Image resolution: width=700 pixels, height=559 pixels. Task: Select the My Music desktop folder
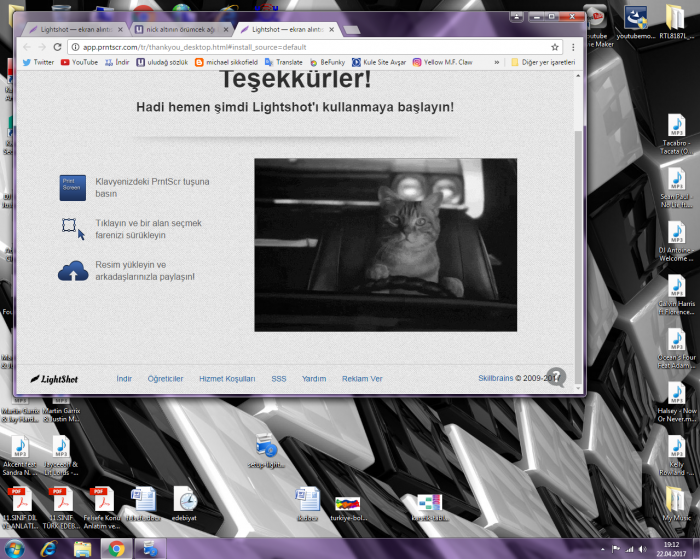676,504
